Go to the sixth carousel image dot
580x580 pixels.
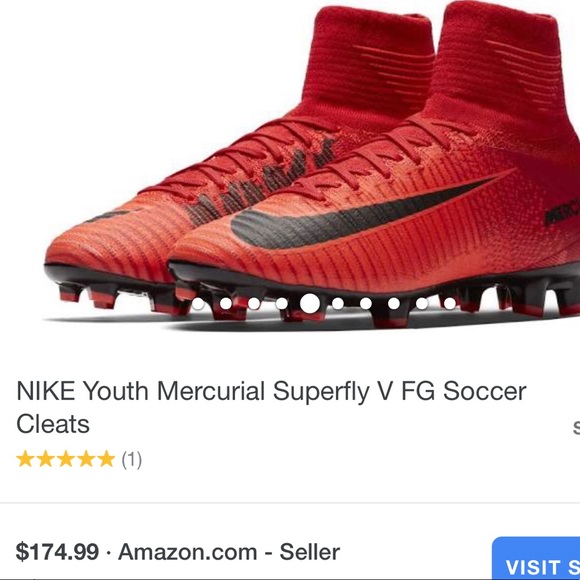(338, 304)
